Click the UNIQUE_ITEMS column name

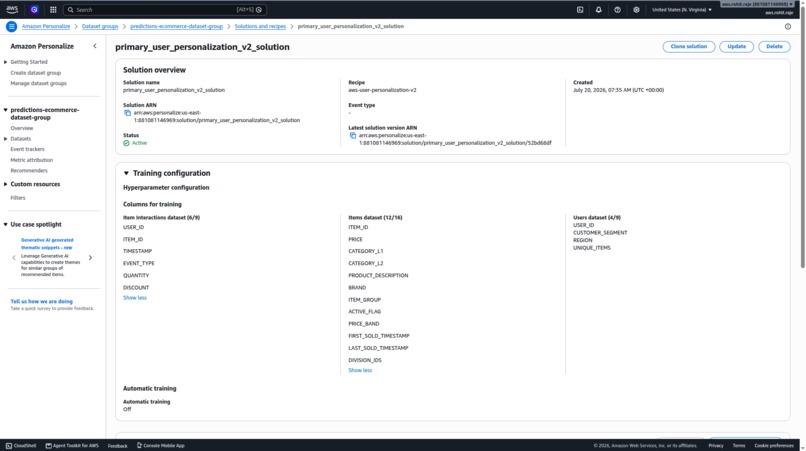(x=592, y=248)
